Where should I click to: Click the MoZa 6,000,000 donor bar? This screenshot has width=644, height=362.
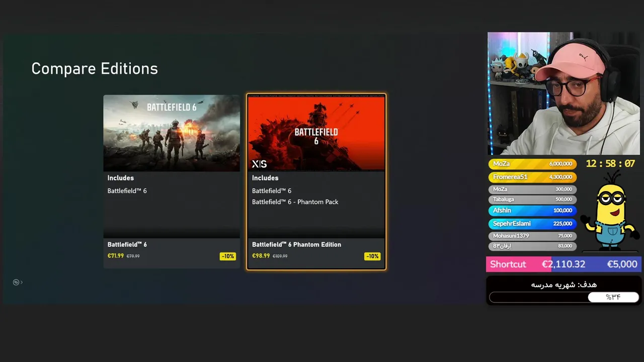point(532,164)
